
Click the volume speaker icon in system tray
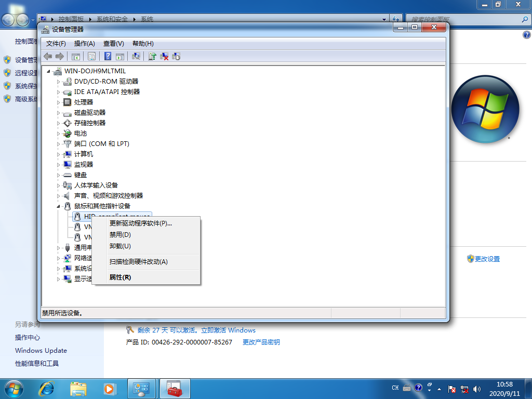(x=477, y=389)
